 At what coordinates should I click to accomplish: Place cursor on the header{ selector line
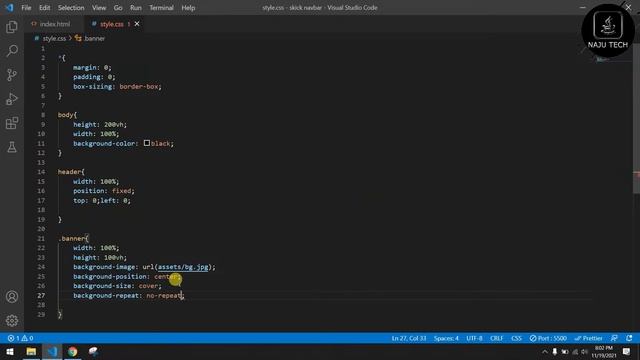click(x=71, y=172)
